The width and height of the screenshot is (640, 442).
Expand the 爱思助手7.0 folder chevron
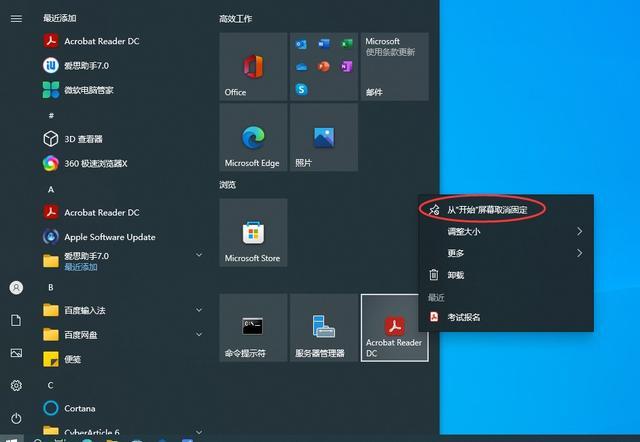(199, 255)
